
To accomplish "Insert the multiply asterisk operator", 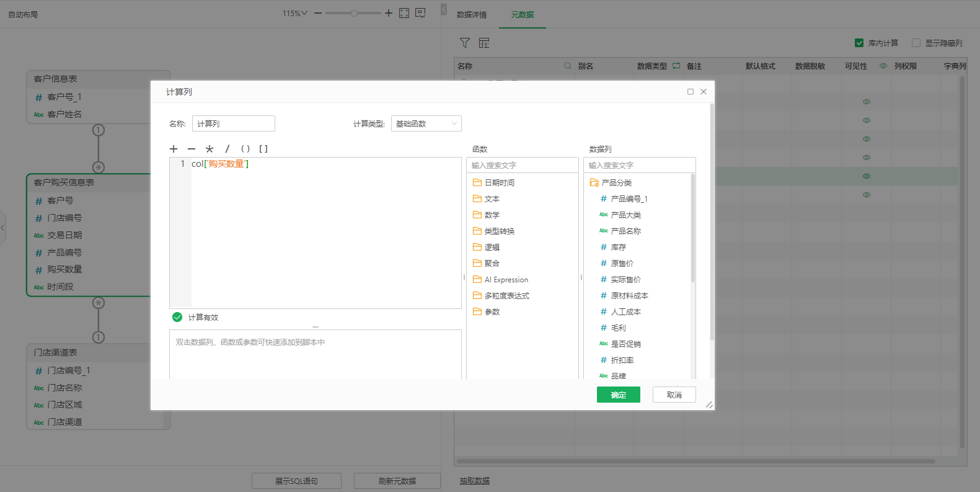I will [x=210, y=149].
